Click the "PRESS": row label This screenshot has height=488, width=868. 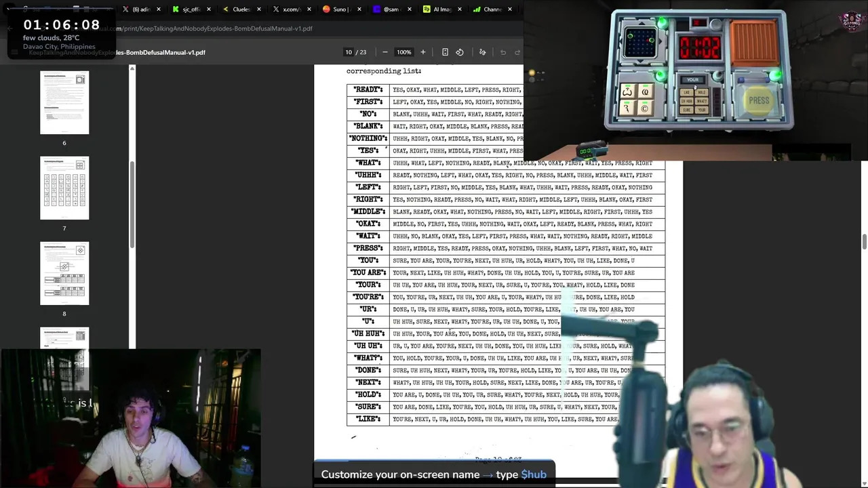pos(368,248)
